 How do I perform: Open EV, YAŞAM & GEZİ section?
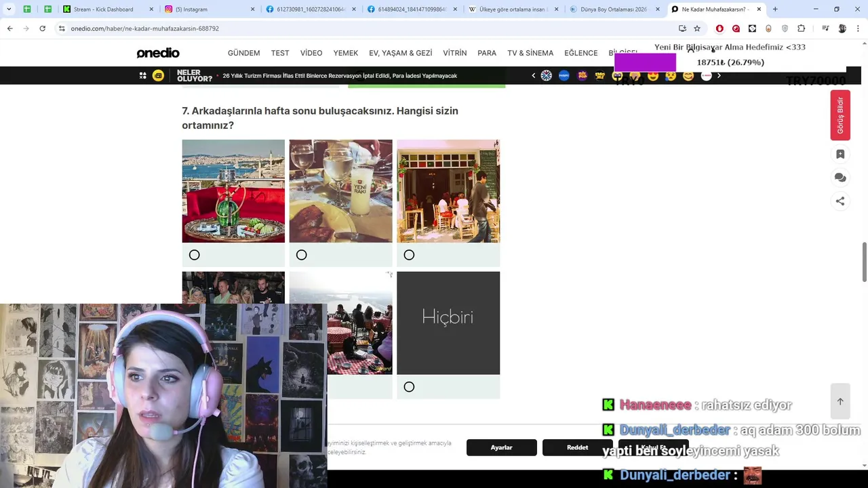pyautogui.click(x=400, y=53)
